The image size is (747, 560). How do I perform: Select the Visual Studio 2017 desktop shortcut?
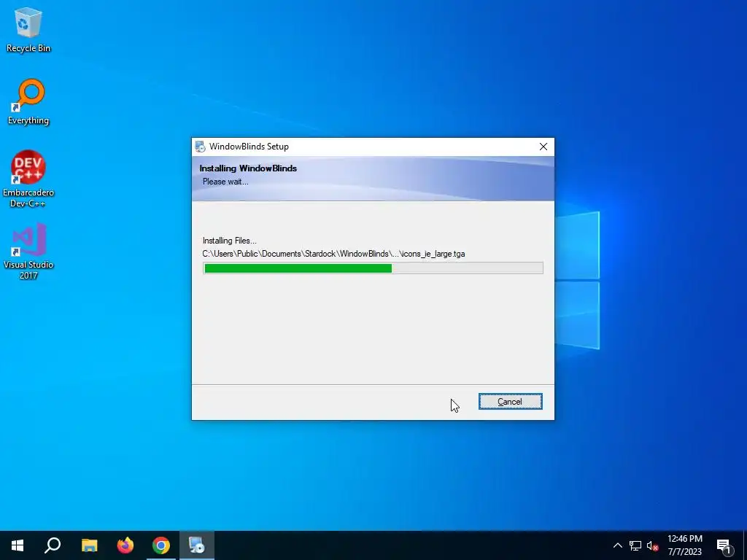click(28, 251)
